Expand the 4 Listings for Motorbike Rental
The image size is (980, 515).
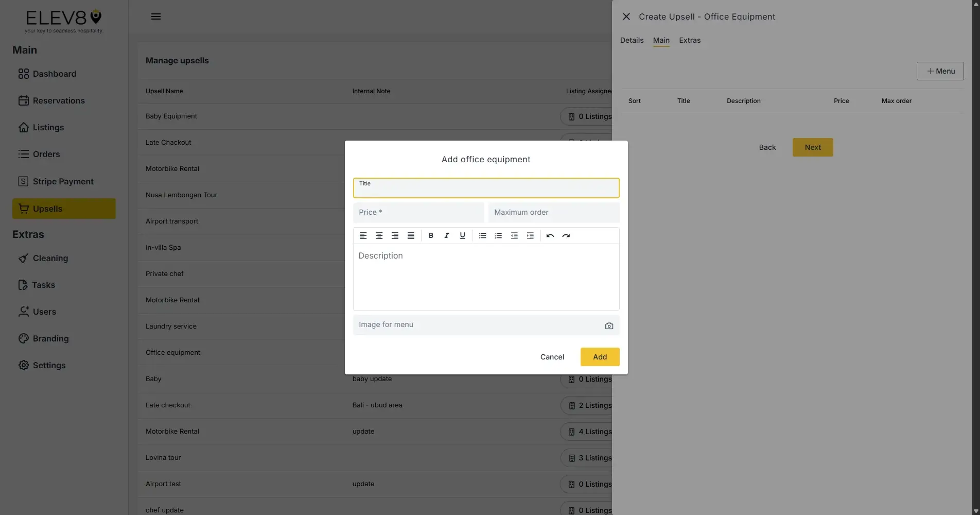[x=590, y=432]
